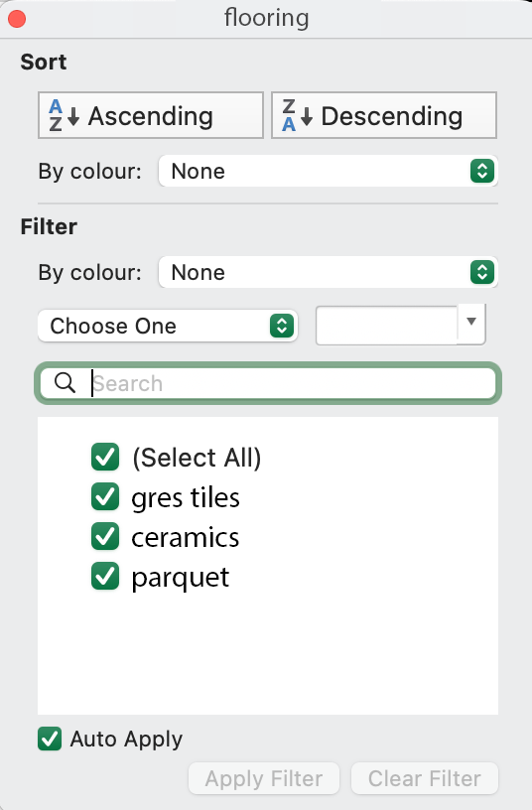The height and width of the screenshot is (810, 532).
Task: Toggle the parquet checkbox
Action: click(x=105, y=576)
